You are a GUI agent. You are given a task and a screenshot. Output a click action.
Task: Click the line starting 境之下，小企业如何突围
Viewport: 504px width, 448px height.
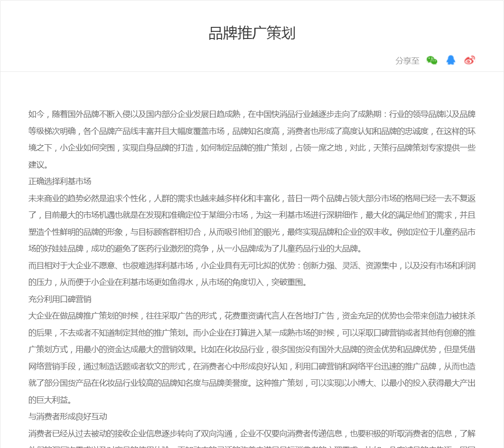click(x=252, y=148)
